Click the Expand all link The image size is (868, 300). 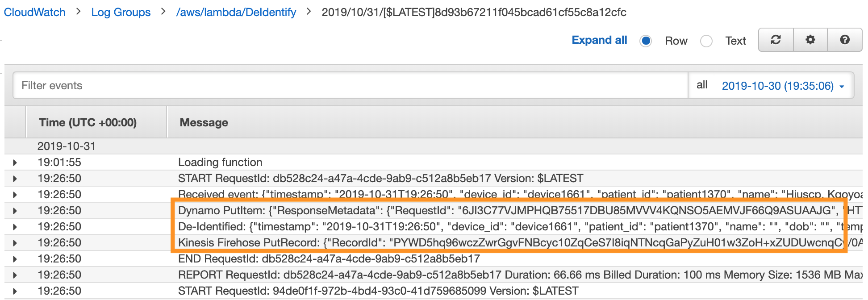599,40
